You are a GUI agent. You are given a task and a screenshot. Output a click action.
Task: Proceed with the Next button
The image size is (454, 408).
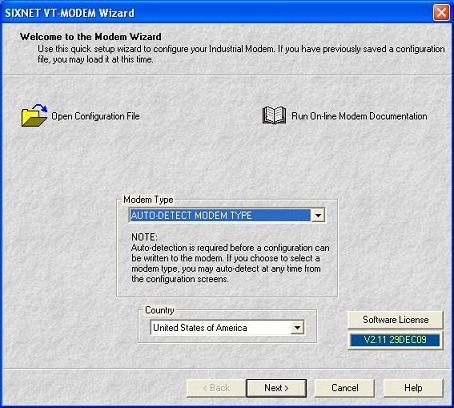click(276, 388)
